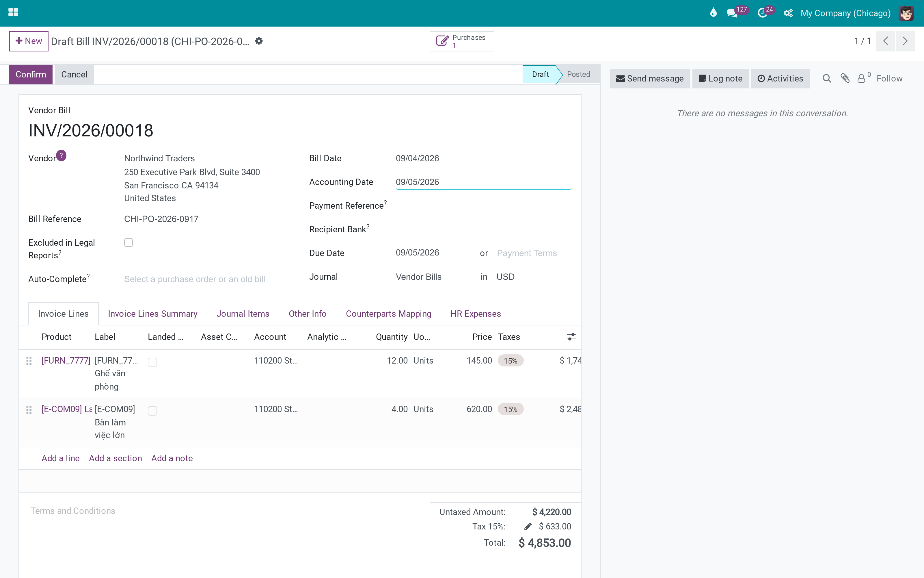Viewport: 924px width, 578px height.
Task: Add a line to the invoice
Action: [x=60, y=458]
